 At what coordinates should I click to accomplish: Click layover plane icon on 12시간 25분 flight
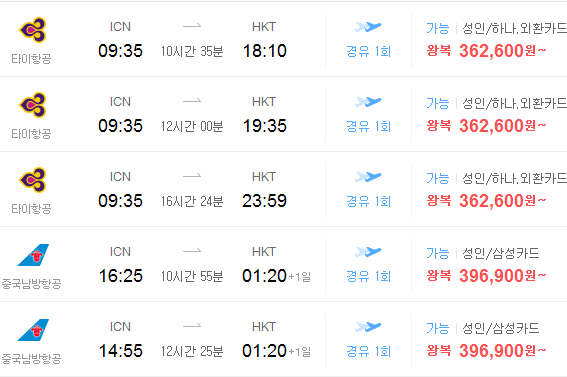368,327
